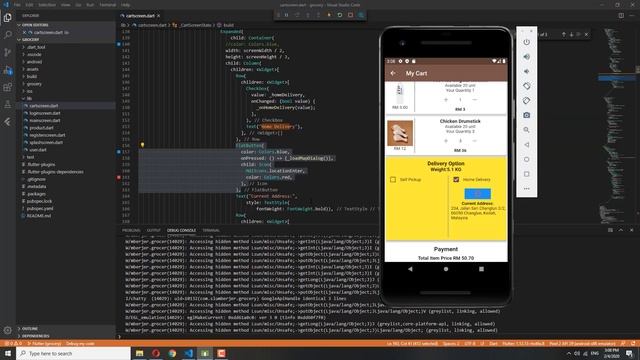Open the Source Control view
The image size is (640, 360).
(8, 52)
